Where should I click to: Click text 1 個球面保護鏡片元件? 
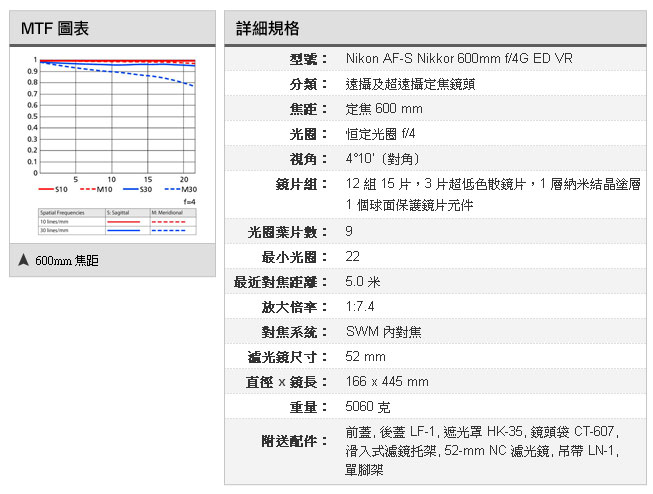pyautogui.click(x=409, y=205)
